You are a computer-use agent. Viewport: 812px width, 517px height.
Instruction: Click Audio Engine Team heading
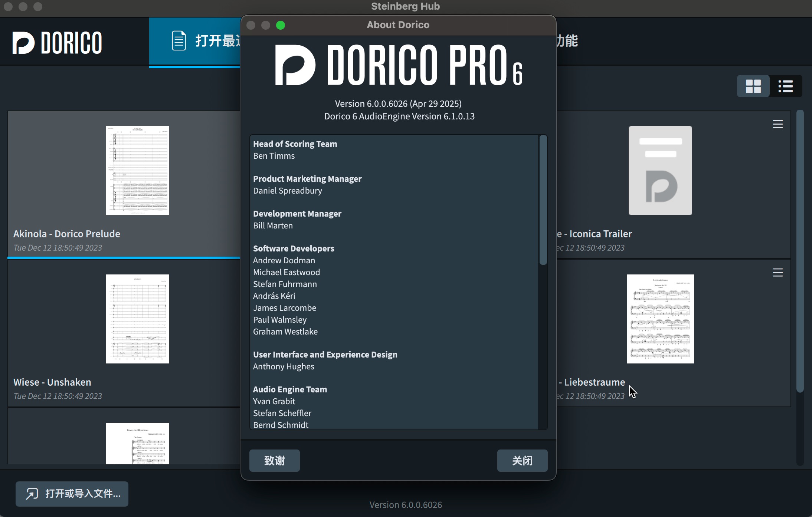tap(290, 389)
